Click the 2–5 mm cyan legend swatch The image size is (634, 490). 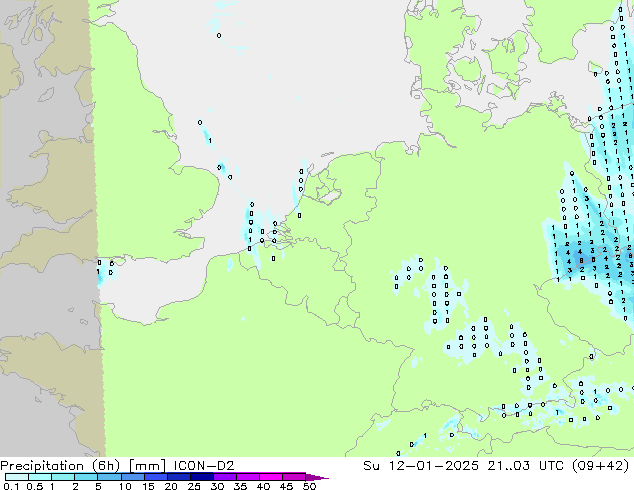[x=87, y=477]
